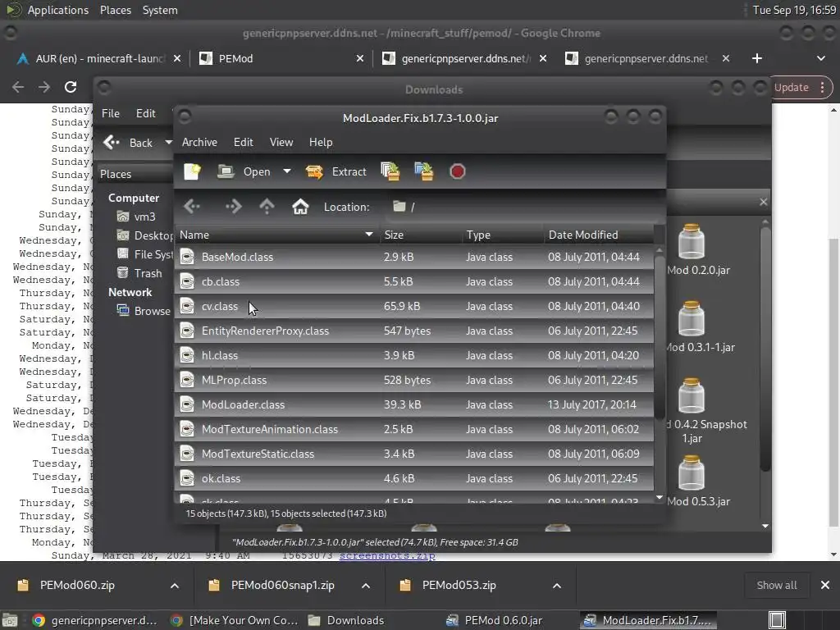Select cb.class file
840x630 pixels.
(414, 281)
